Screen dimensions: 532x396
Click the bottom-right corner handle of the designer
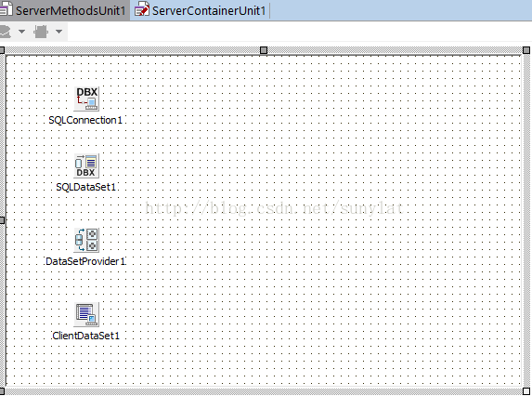click(526, 391)
